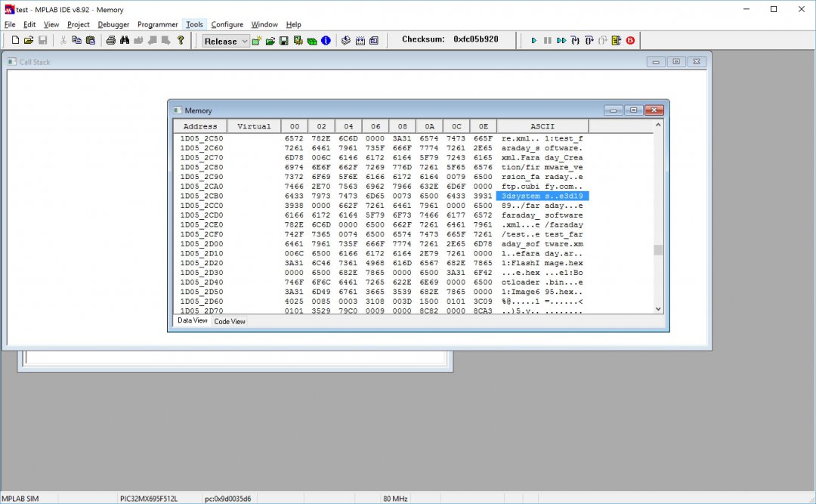Select the highlighted ASCII text at 1D05_2CB0
Viewport: 816px width, 504px height.
click(x=542, y=196)
